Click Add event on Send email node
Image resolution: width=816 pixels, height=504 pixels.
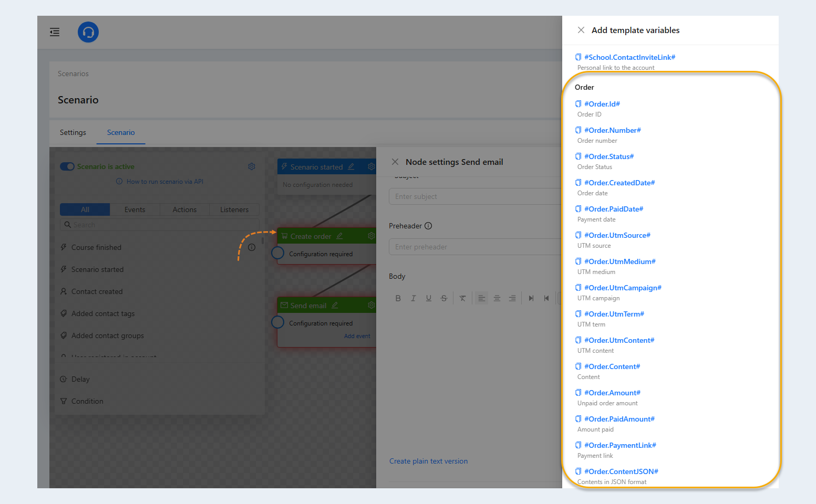coord(357,336)
